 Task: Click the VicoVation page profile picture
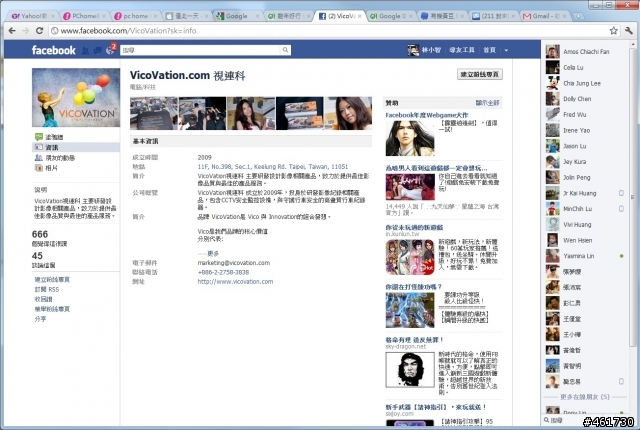click(76, 98)
